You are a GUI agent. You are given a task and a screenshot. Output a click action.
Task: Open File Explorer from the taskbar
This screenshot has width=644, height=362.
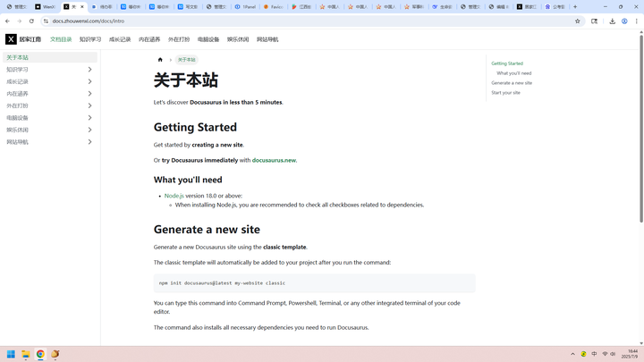(x=26, y=354)
